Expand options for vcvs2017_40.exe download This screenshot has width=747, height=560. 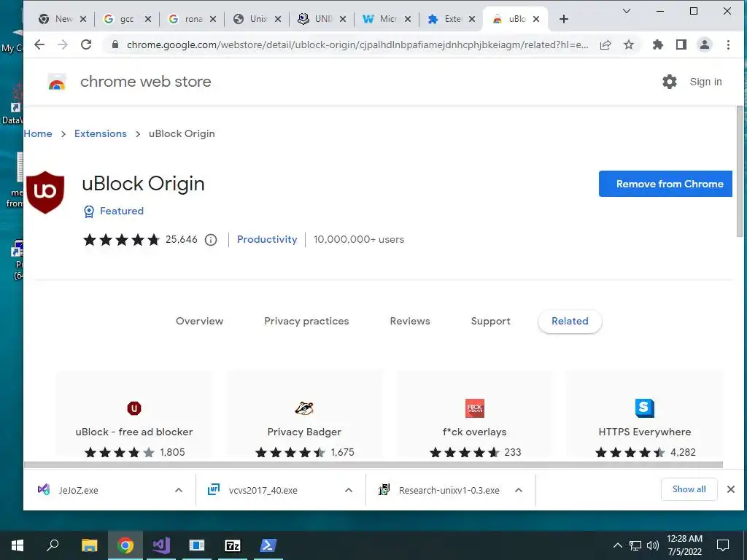349,490
